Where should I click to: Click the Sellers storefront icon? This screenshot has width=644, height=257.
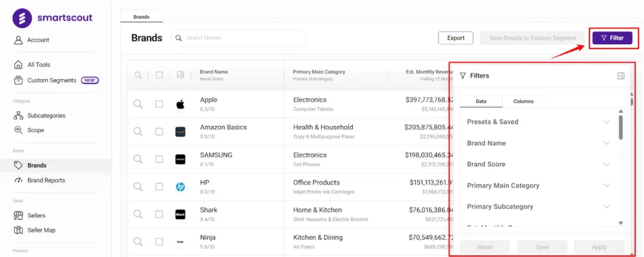tap(18, 215)
